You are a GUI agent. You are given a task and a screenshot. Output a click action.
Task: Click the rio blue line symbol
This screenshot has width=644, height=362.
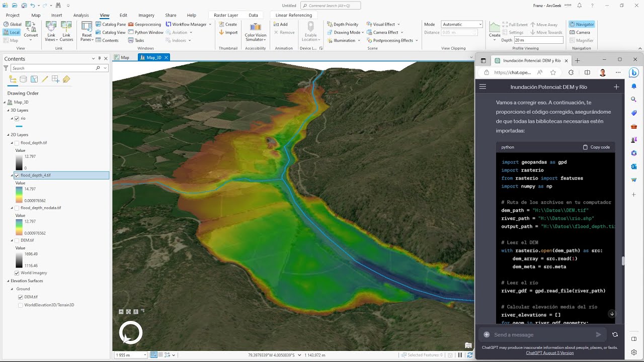pos(19,127)
